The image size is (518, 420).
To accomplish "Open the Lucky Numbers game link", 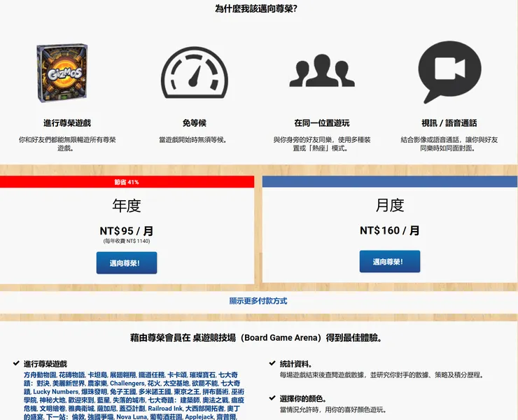I will point(56,391).
